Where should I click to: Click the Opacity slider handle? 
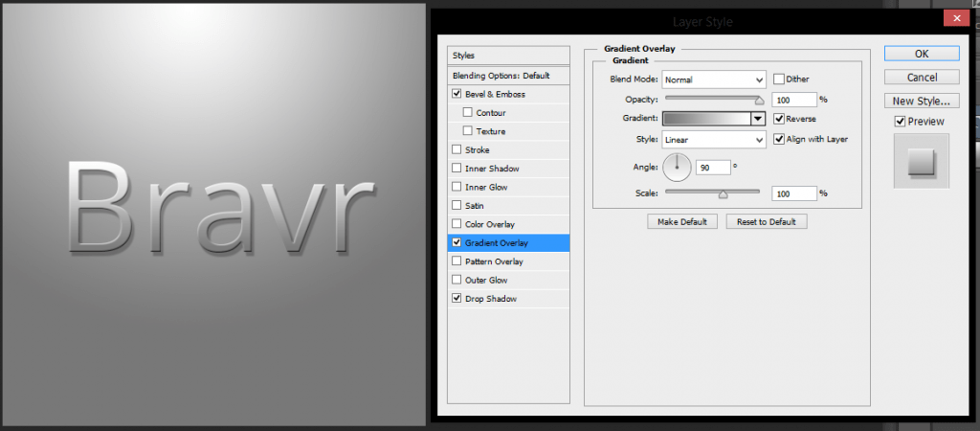coord(759,100)
